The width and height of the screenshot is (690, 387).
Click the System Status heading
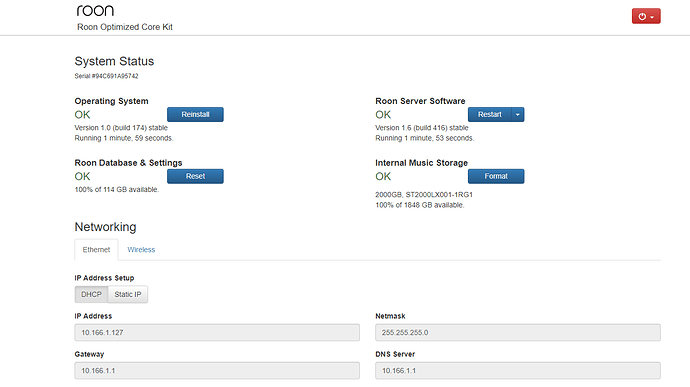coord(114,61)
